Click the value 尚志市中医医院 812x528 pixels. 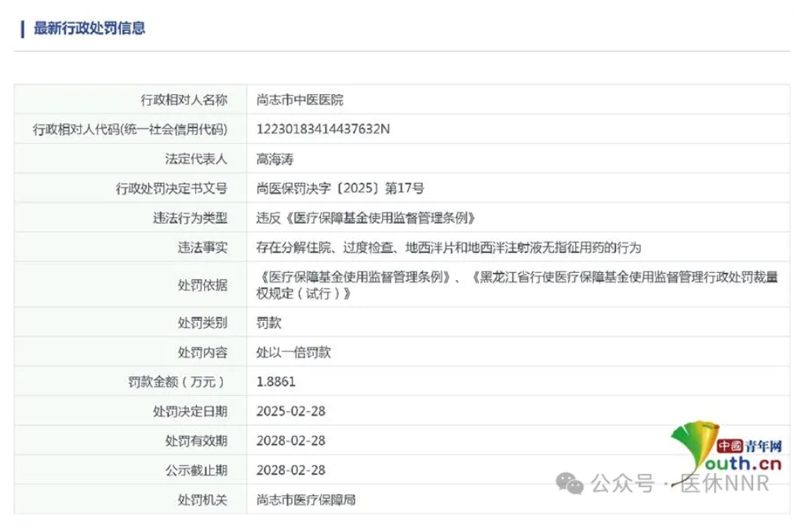point(300,100)
